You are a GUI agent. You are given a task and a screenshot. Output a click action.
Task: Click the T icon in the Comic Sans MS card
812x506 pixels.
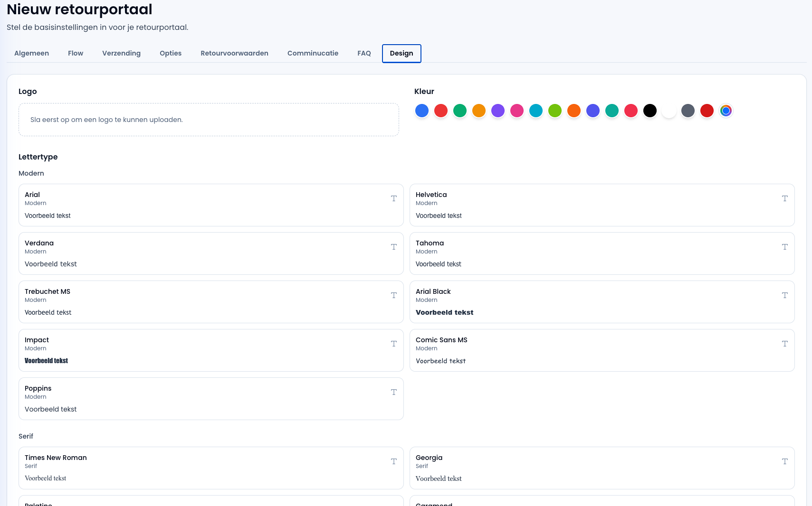point(785,344)
